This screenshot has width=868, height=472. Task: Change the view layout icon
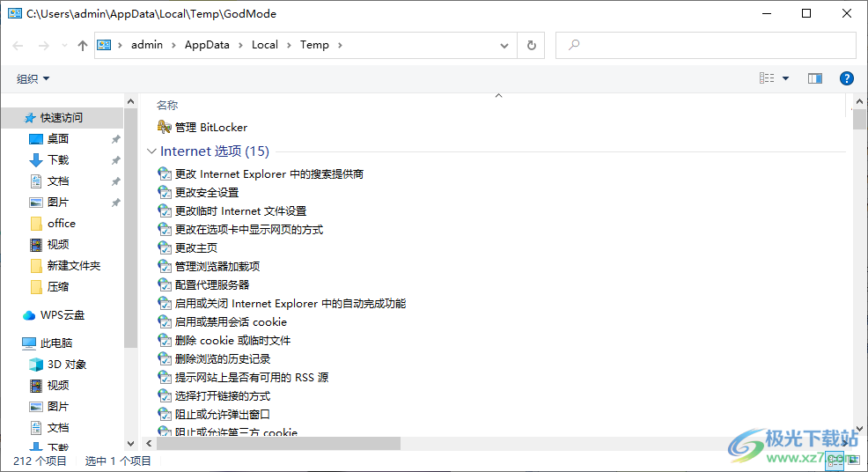767,78
